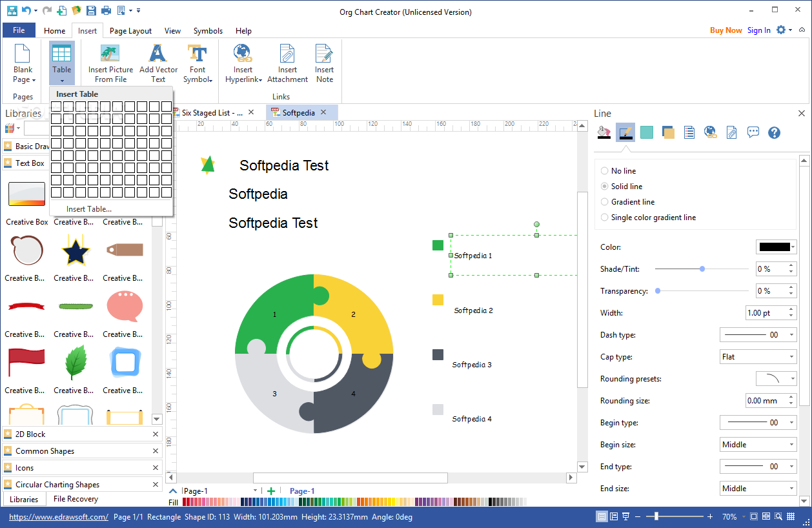Adjust the Transparency slider handle

coord(658,291)
